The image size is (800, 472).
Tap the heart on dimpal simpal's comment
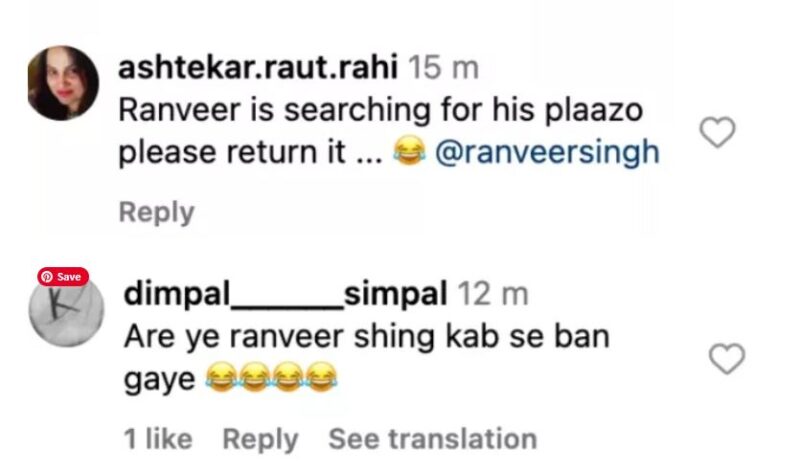(727, 359)
